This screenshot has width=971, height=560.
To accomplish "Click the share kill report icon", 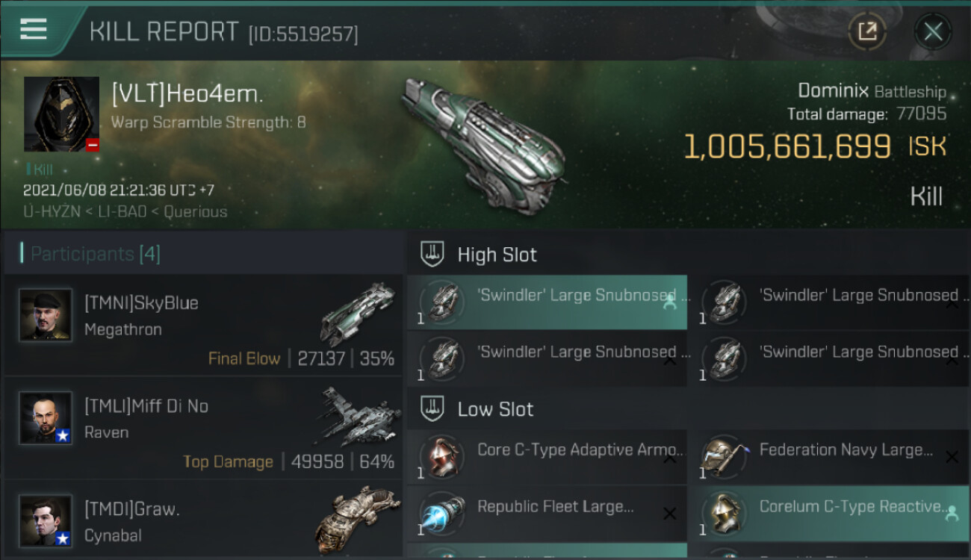I will 867,31.
